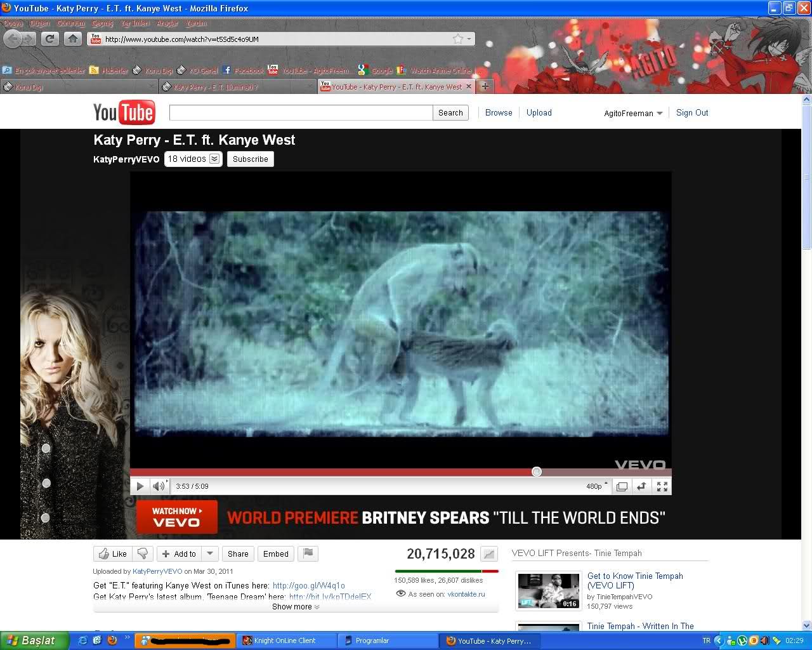
Task: Bookmark this page with the star icon
Action: tap(457, 39)
